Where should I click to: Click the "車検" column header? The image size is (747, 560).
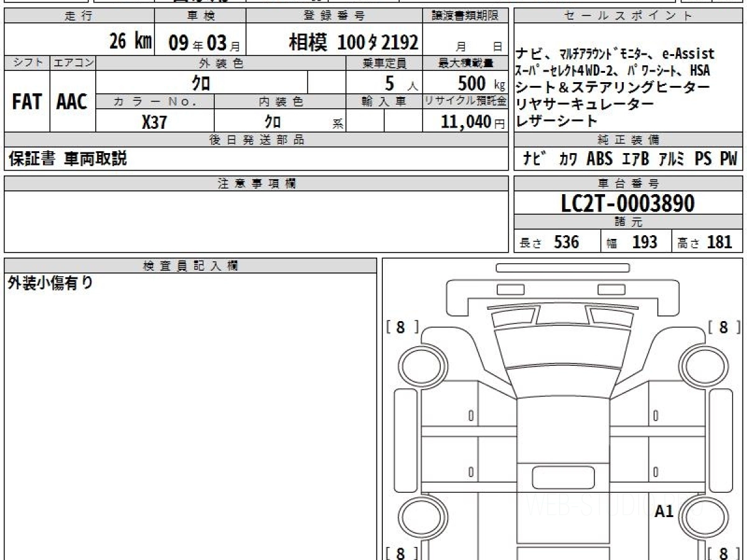point(200,16)
